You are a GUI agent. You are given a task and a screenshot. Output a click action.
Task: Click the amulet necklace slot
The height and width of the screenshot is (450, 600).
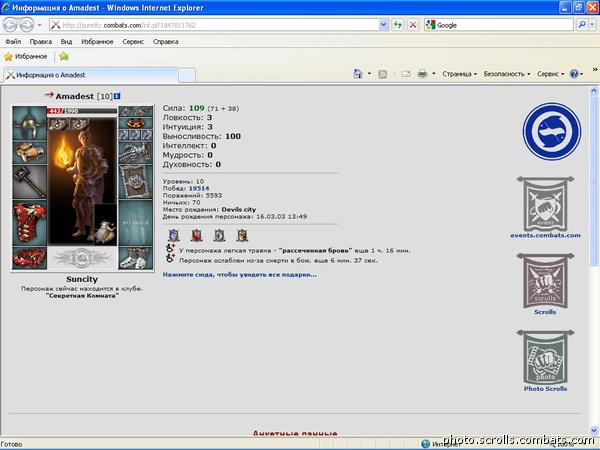pos(135,123)
